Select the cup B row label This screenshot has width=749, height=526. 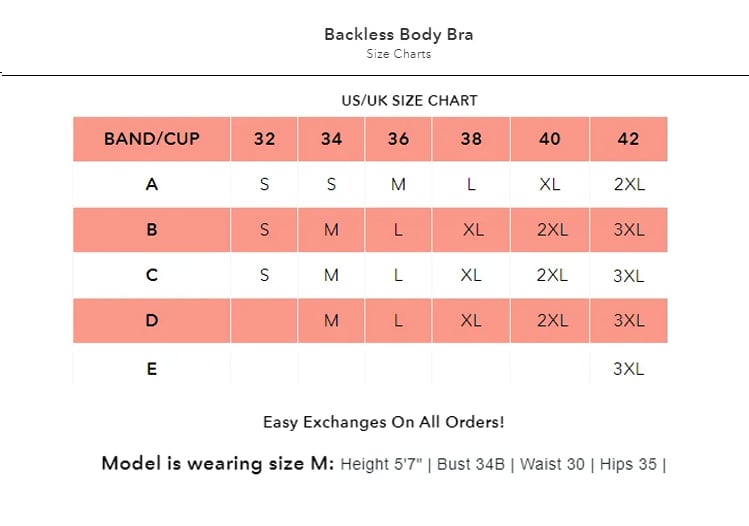[152, 230]
